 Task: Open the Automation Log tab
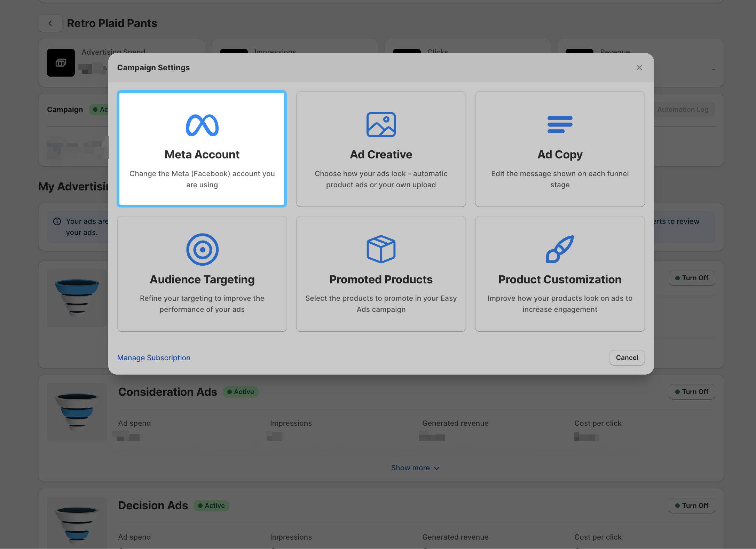coord(683,109)
